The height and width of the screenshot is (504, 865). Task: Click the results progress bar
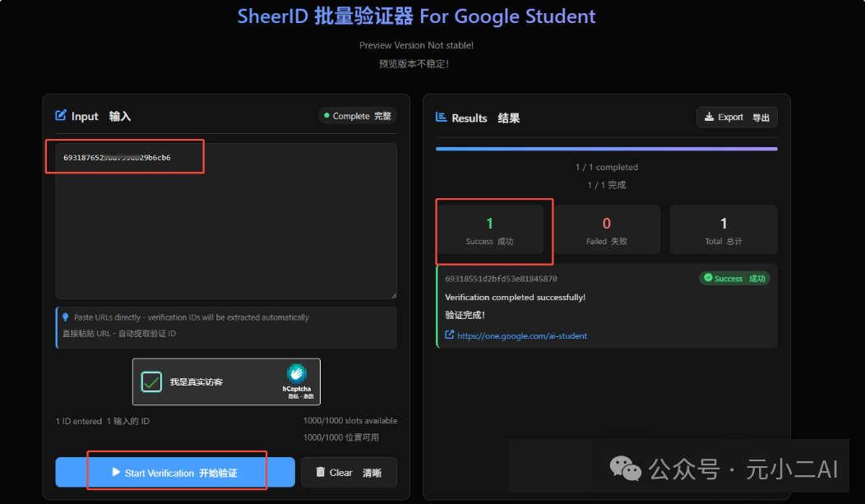[x=607, y=149]
